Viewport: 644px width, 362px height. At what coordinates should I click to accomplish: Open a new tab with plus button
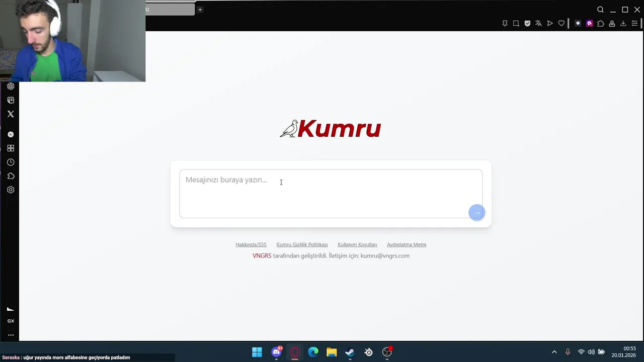pyautogui.click(x=200, y=10)
